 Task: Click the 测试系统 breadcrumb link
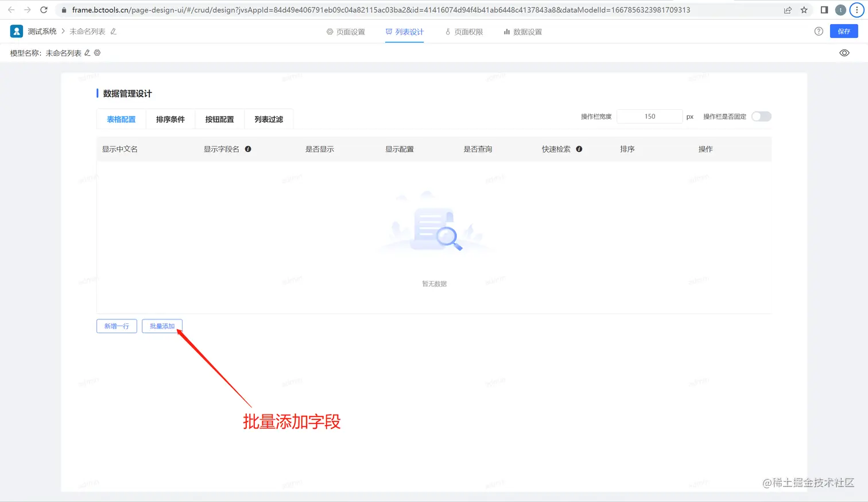point(42,32)
